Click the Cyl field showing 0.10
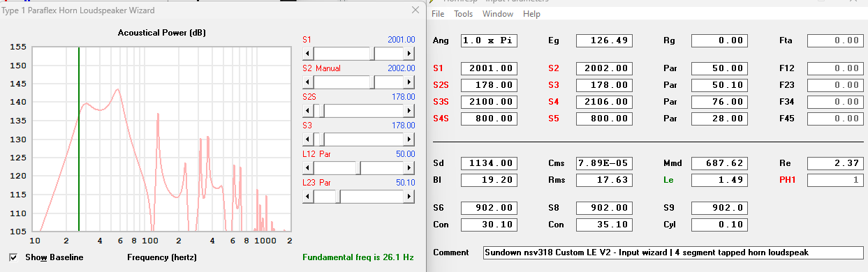The width and height of the screenshot is (868, 272). 719,225
